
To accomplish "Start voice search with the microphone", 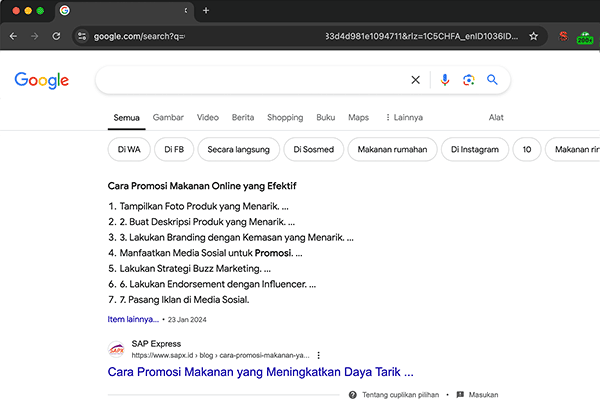I will pos(445,80).
